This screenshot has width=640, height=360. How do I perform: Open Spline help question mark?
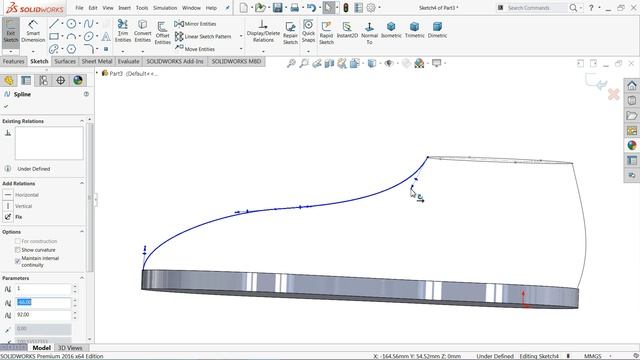(x=86, y=94)
